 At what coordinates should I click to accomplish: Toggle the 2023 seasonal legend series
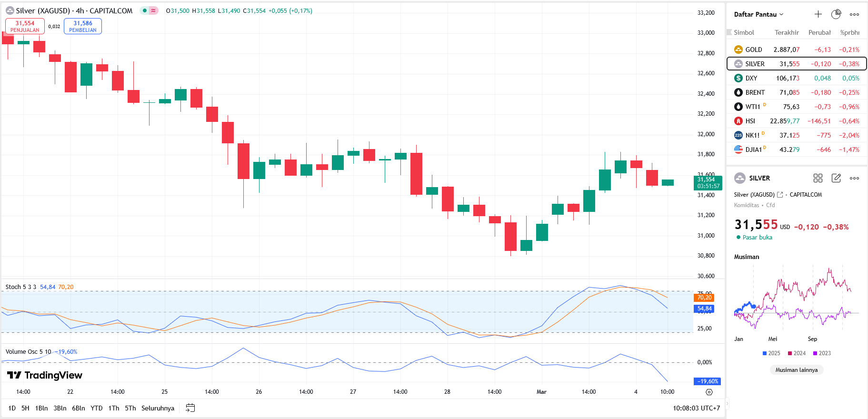[x=822, y=353]
